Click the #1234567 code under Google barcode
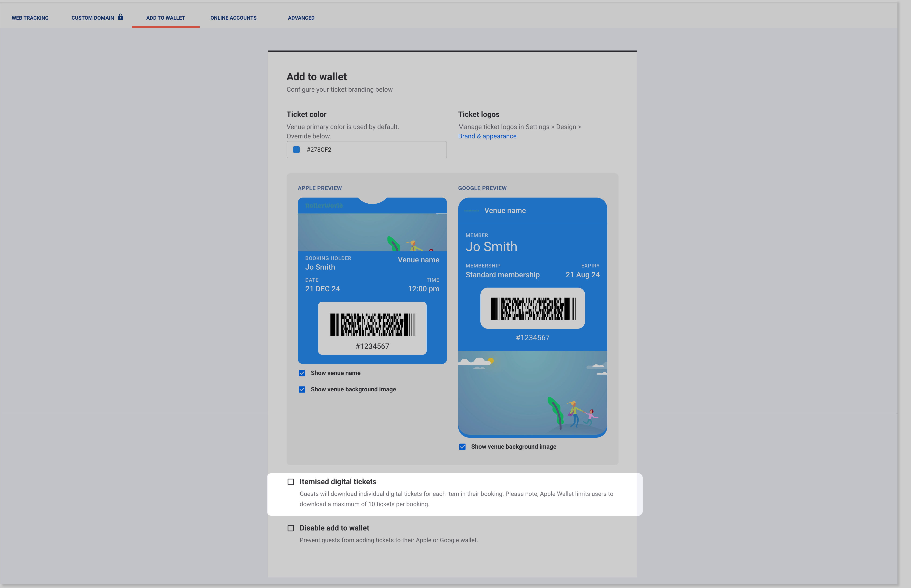Viewport: 911px width, 588px height. click(x=533, y=338)
